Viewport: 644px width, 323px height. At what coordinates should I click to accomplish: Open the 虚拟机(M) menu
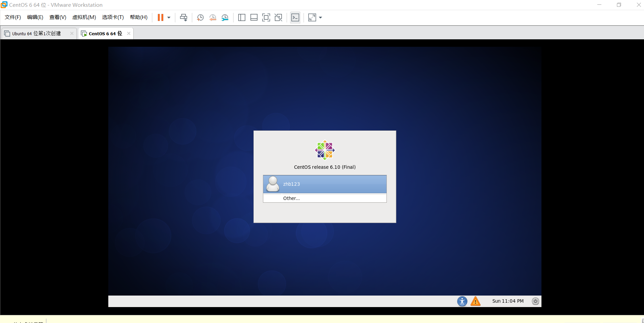(x=84, y=17)
